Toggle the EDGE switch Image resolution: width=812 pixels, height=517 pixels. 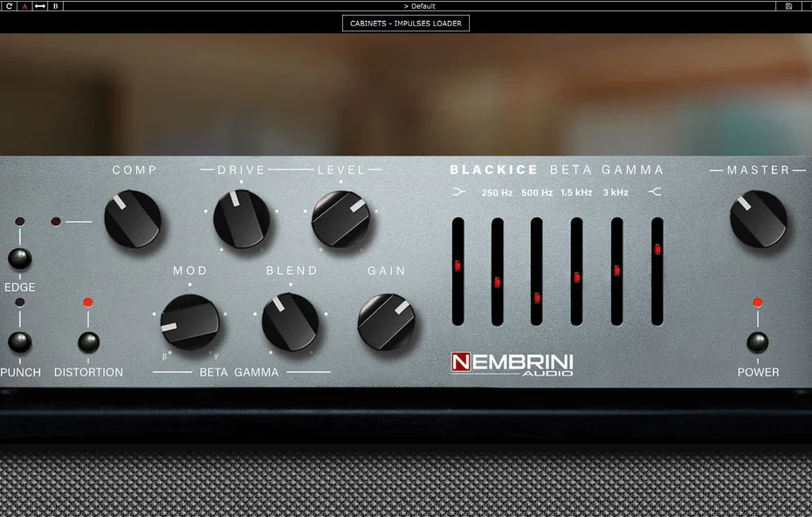[x=19, y=258]
